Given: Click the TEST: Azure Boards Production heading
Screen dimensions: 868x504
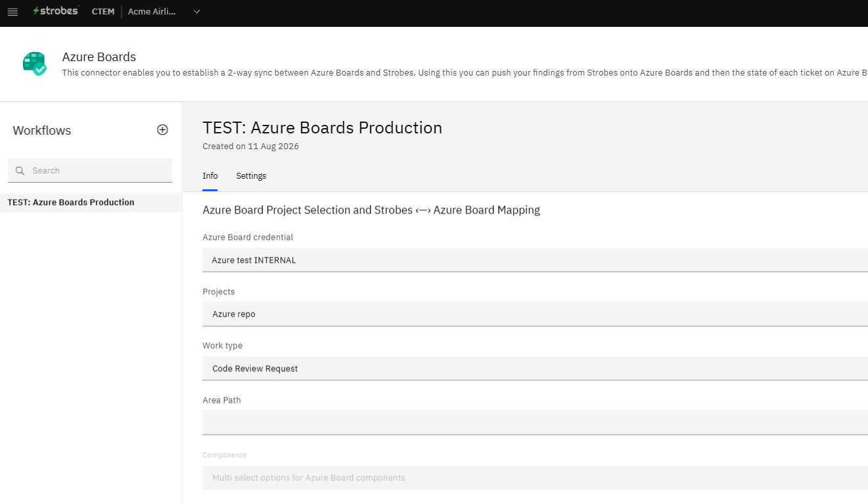Looking at the screenshot, I should pos(322,127).
